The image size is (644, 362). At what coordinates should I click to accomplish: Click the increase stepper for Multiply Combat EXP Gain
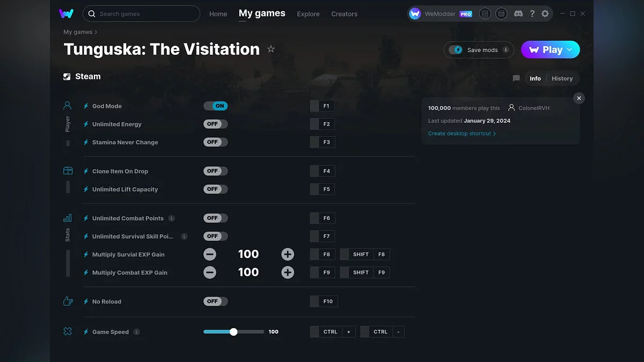pyautogui.click(x=288, y=272)
